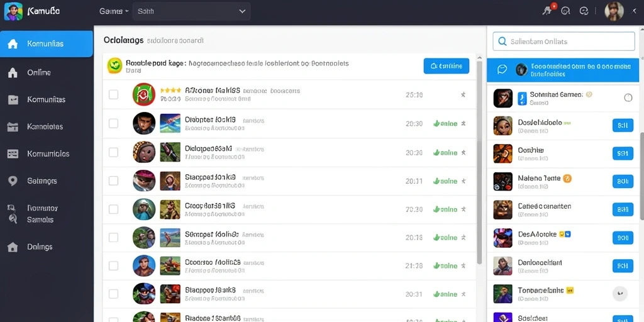Star the row timed 20:11
Viewport: 644px width, 322px height.
click(464, 180)
